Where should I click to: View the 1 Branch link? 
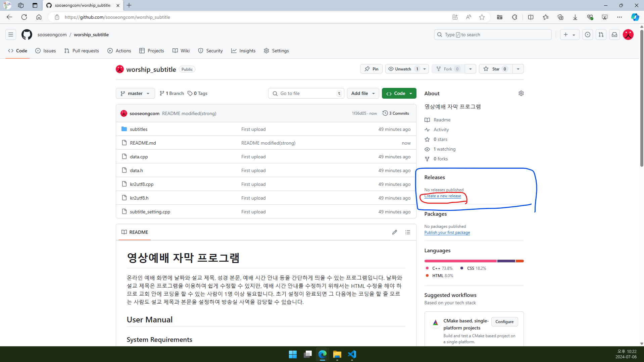pyautogui.click(x=172, y=93)
